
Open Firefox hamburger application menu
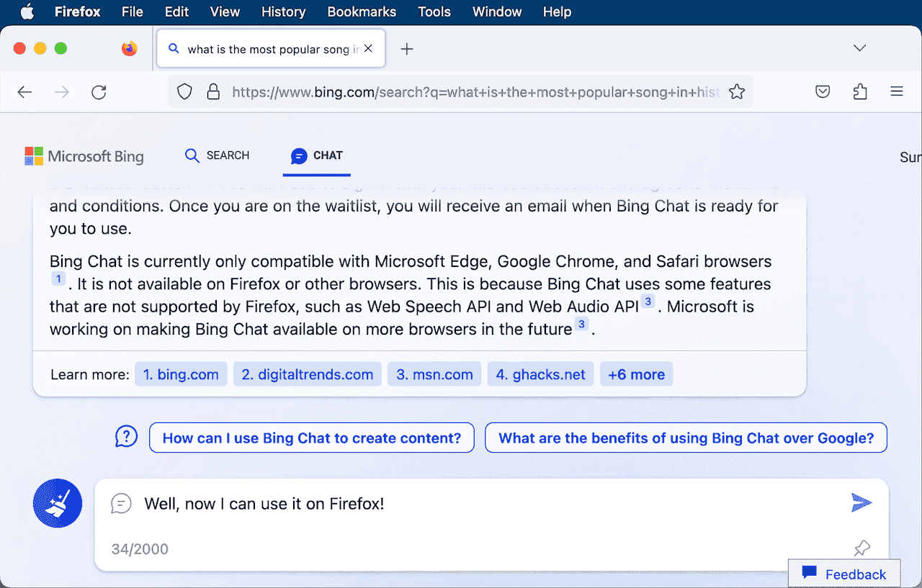[896, 92]
